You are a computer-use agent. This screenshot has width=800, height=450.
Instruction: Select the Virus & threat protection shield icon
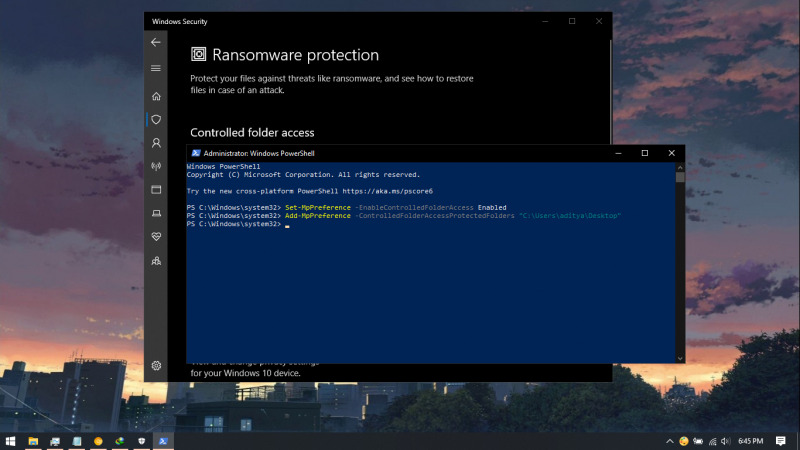(x=156, y=119)
